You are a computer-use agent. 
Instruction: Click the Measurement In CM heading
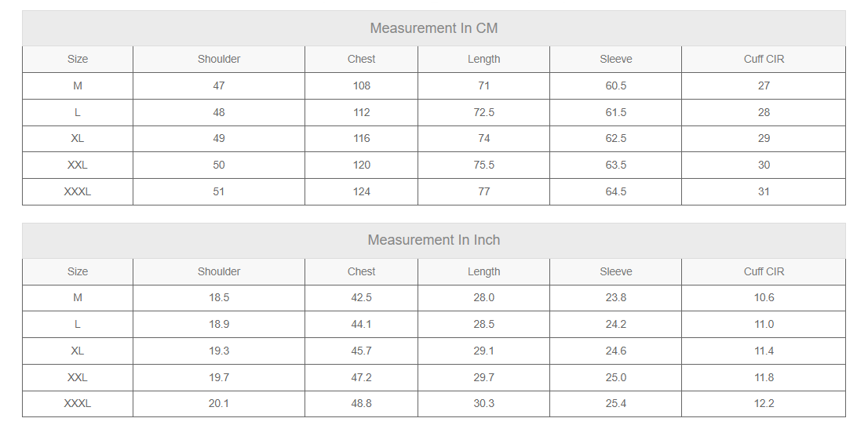tap(433, 28)
